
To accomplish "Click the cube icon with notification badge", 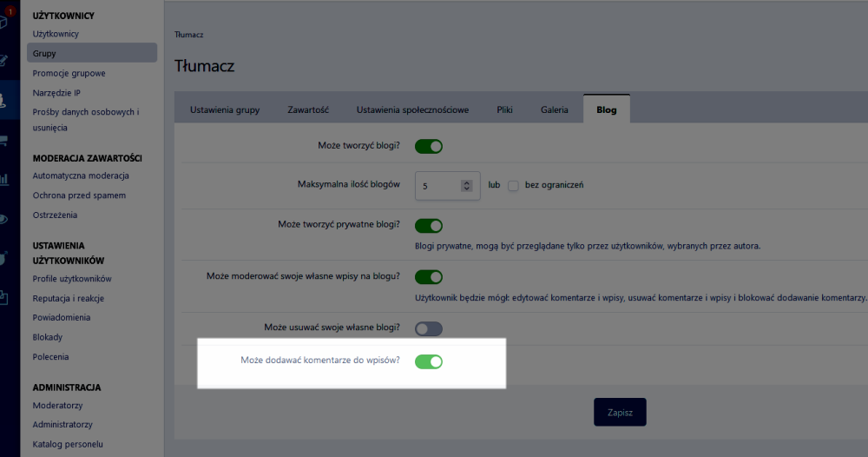I will [x=5, y=19].
